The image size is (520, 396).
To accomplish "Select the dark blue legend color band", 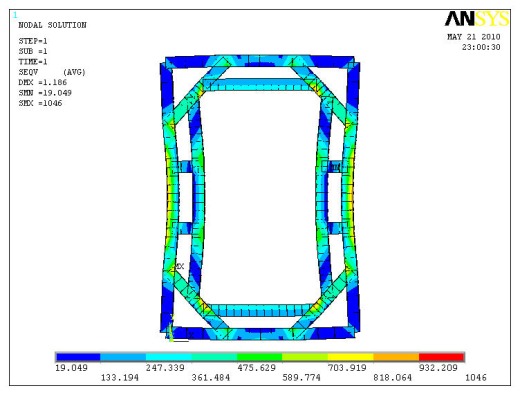I will pyautogui.click(x=78, y=357).
